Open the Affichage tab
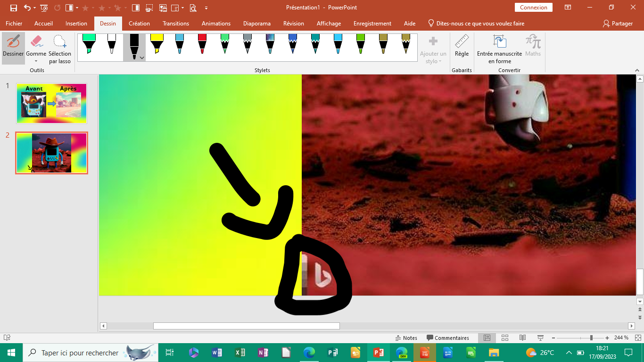The height and width of the screenshot is (362, 644). [329, 24]
